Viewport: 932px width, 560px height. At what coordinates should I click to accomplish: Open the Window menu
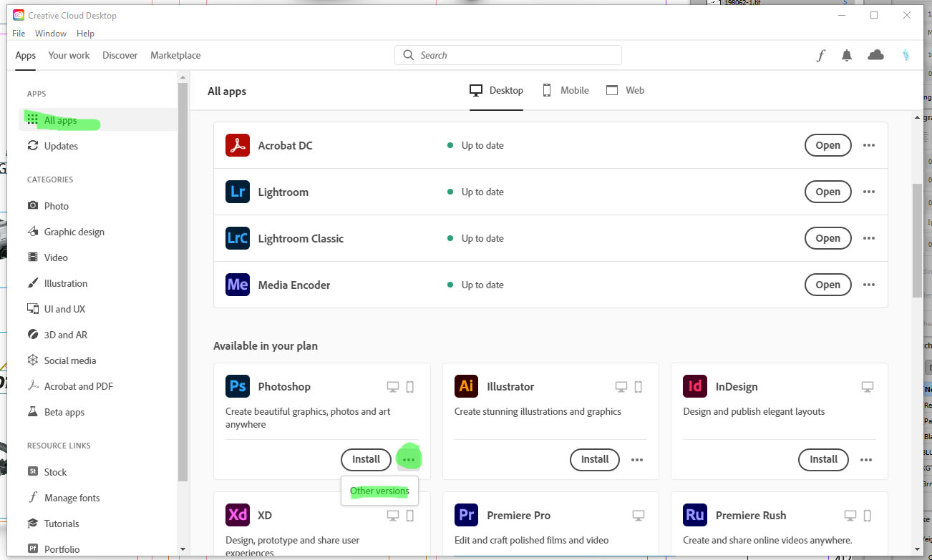(51, 34)
